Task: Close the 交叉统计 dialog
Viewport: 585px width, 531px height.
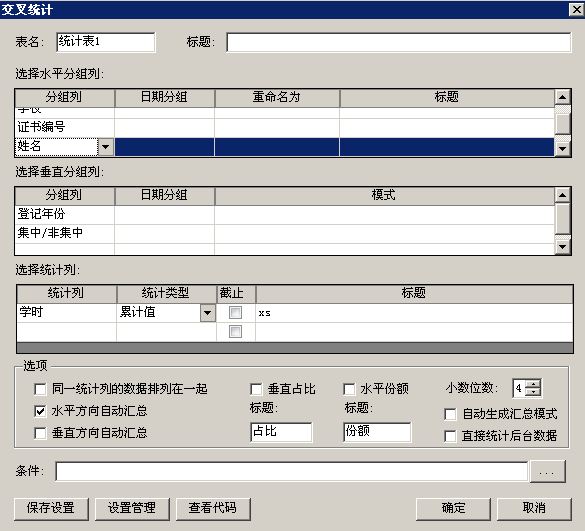Action: click(576, 9)
